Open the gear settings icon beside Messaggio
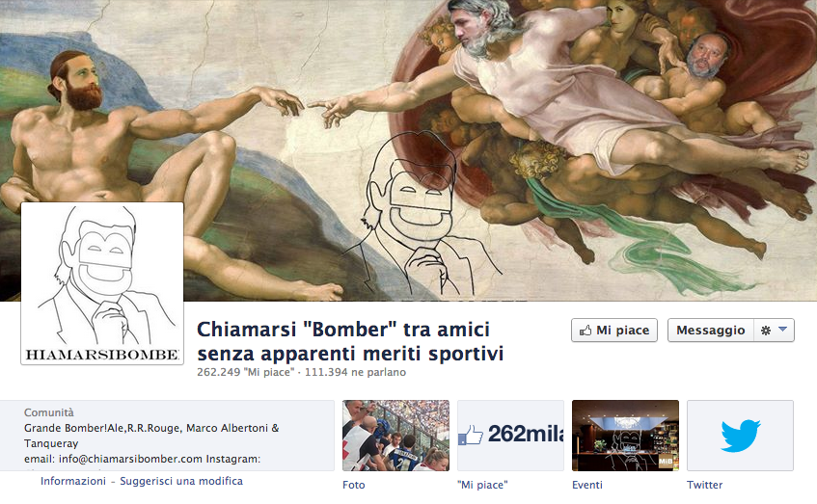This screenshot has width=817, height=504. pyautogui.click(x=766, y=331)
